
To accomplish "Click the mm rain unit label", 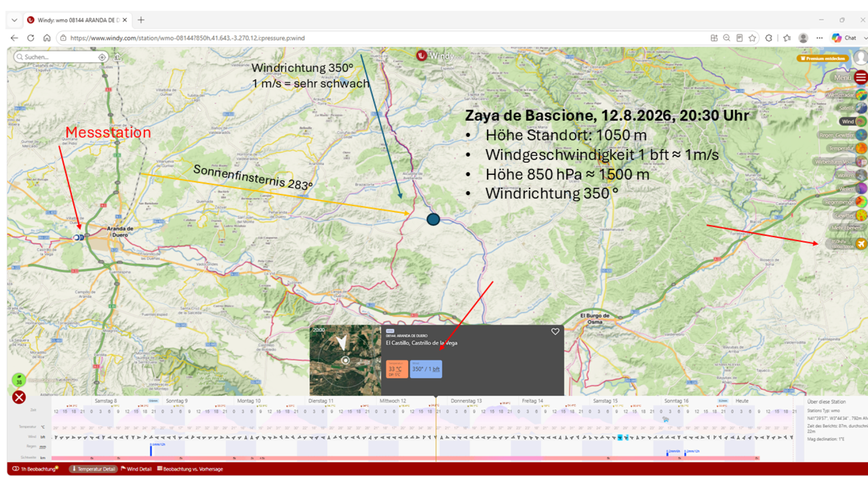I will coord(43,447).
